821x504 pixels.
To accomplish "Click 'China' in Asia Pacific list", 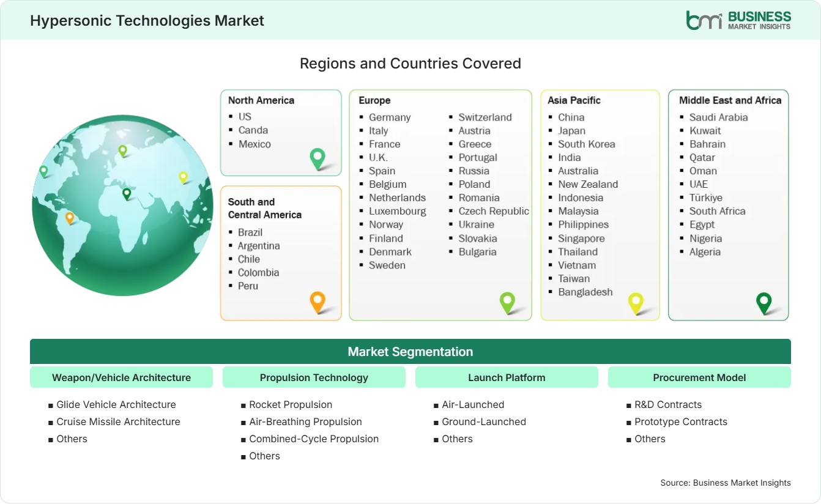I will pos(571,117).
